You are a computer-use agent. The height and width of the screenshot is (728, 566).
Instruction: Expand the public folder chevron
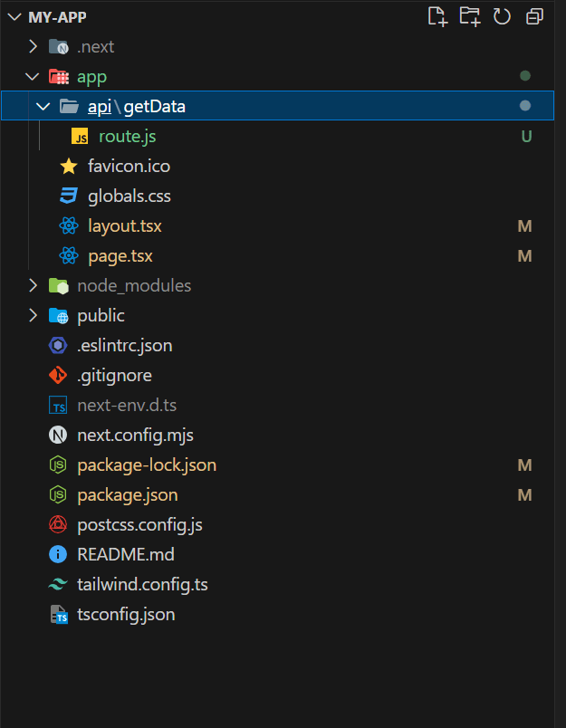click(x=33, y=316)
